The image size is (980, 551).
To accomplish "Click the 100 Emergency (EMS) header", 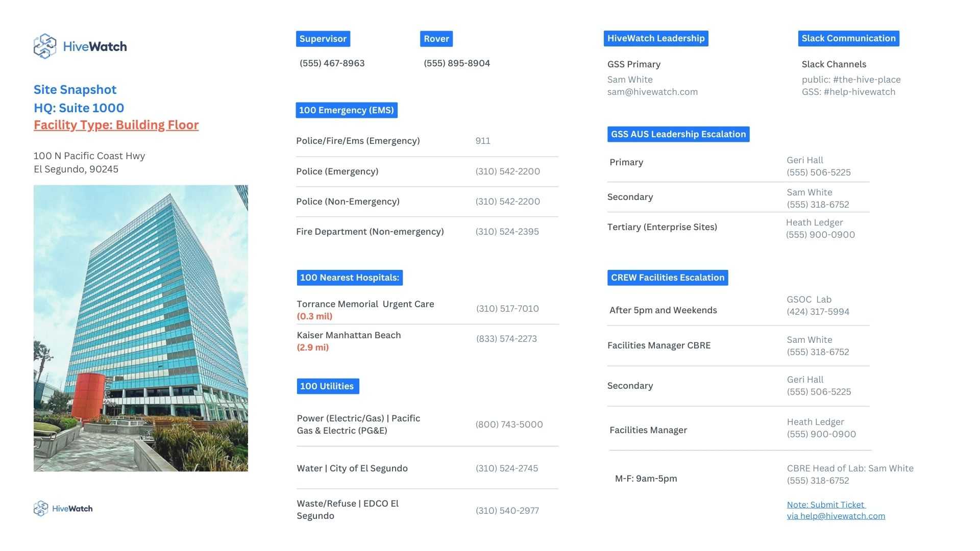I will coord(346,110).
